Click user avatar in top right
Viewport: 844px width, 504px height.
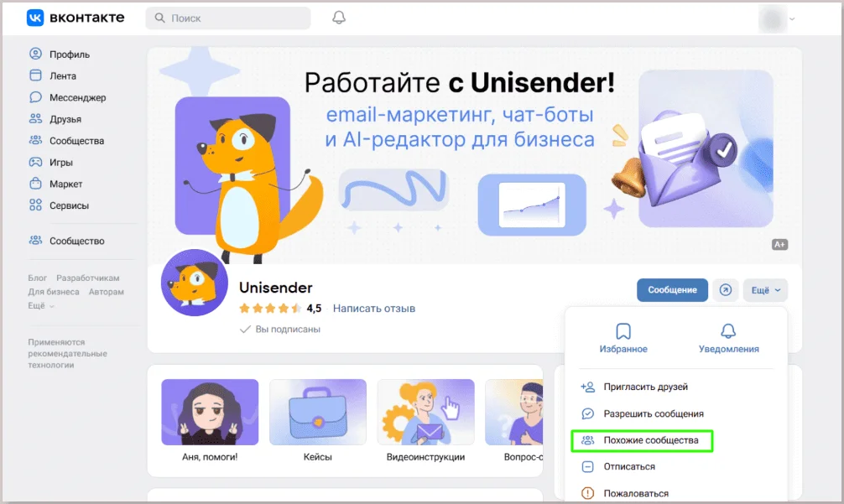pos(773,18)
